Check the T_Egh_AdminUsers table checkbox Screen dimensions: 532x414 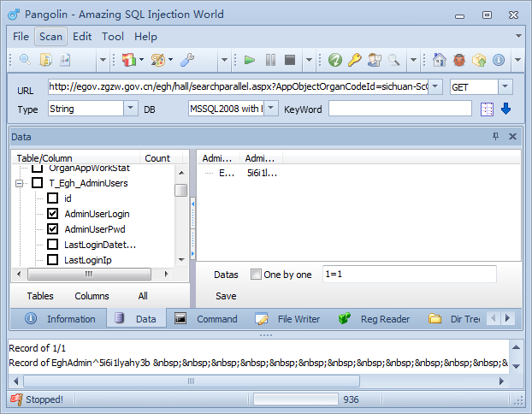38,183
